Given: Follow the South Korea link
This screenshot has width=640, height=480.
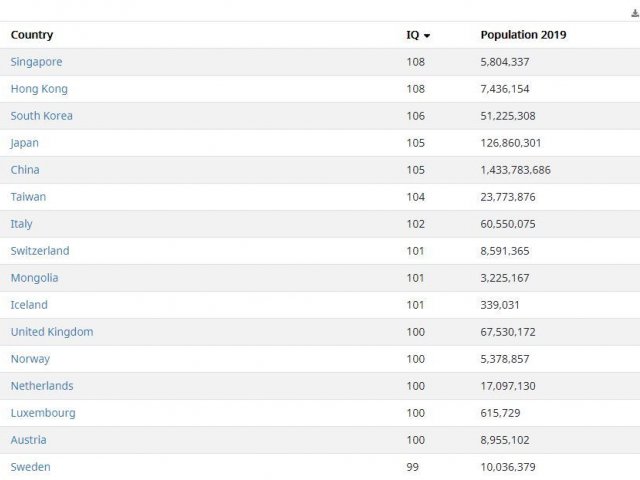Looking at the screenshot, I should tap(42, 116).
